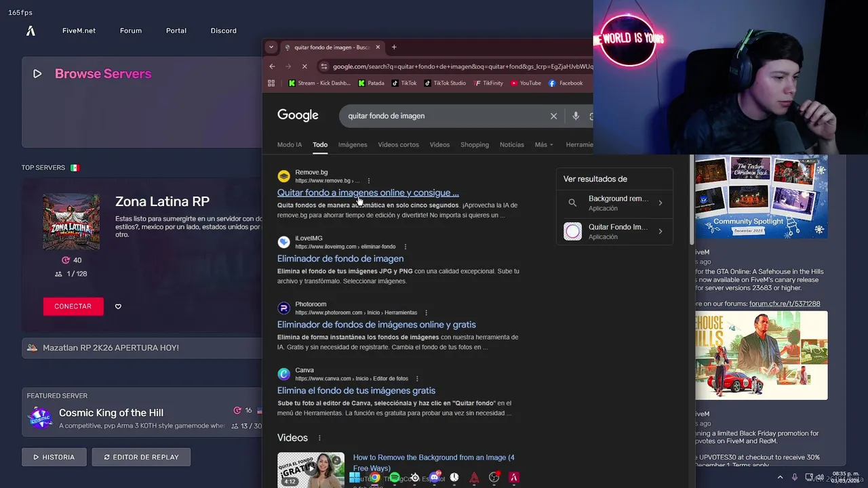Open options menu for iLoveIMG result
868x488 pixels.
click(406, 247)
